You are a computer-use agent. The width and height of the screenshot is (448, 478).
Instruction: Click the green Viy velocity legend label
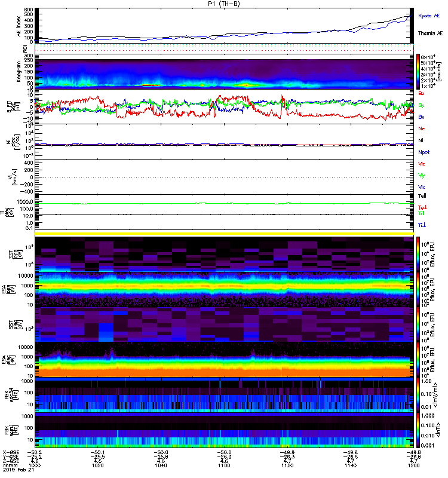point(422,176)
